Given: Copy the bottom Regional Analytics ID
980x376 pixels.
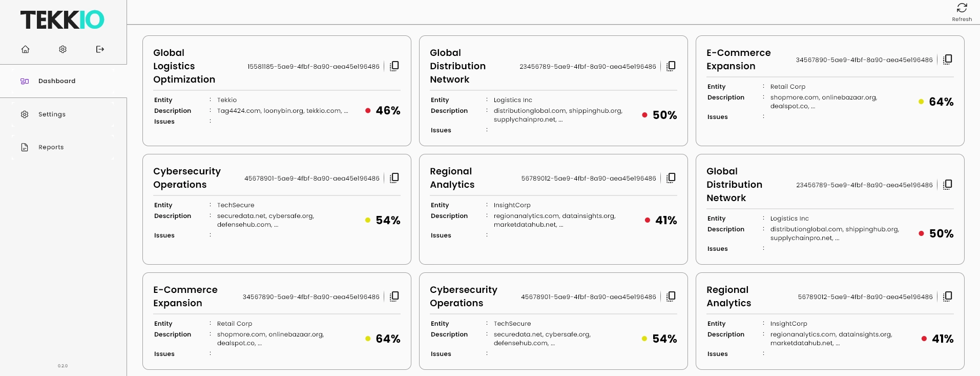Looking at the screenshot, I should 947,296.
